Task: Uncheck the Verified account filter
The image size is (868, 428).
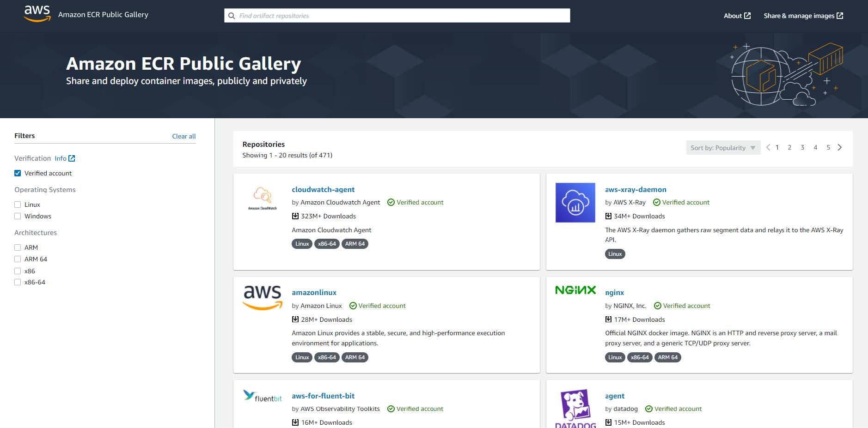Action: (x=18, y=173)
